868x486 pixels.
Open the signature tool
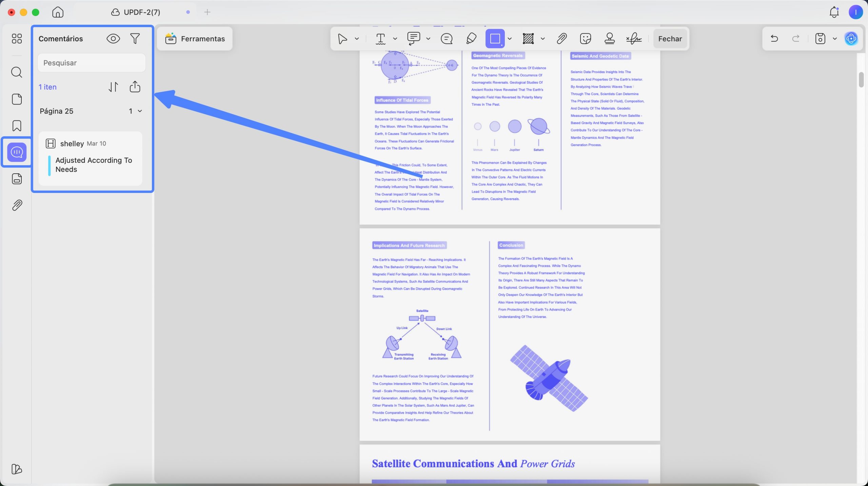[634, 39]
